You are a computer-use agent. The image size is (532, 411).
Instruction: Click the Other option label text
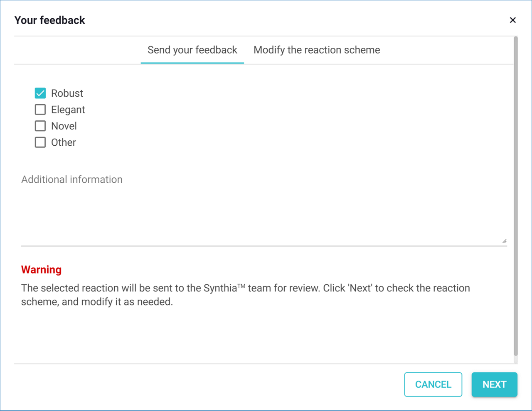63,142
